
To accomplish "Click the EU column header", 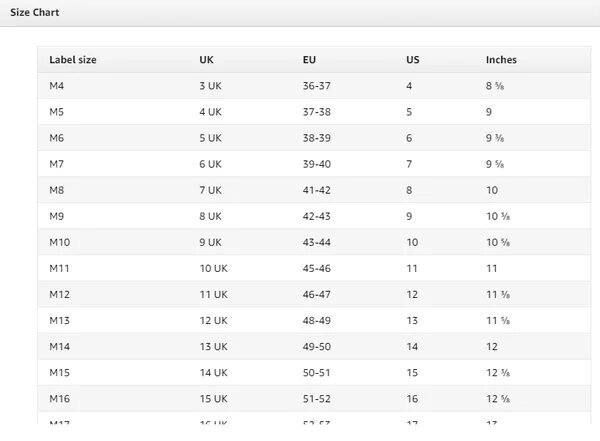I will tap(310, 60).
